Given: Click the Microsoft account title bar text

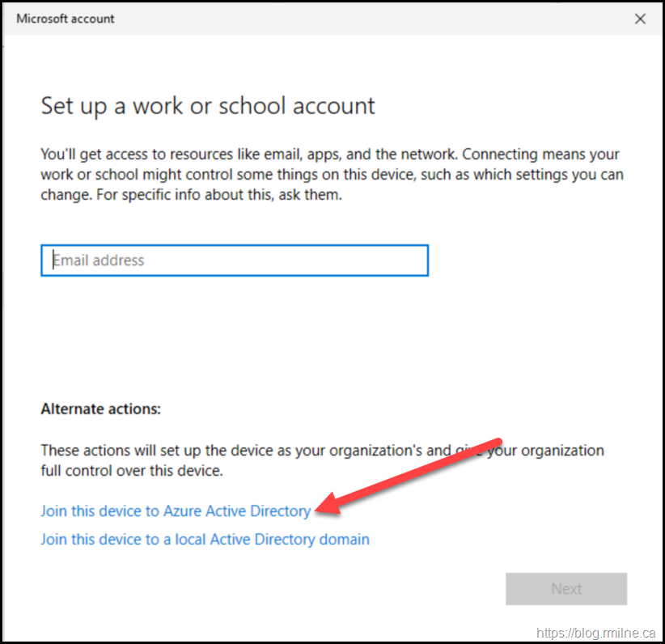Looking at the screenshot, I should tap(66, 19).
